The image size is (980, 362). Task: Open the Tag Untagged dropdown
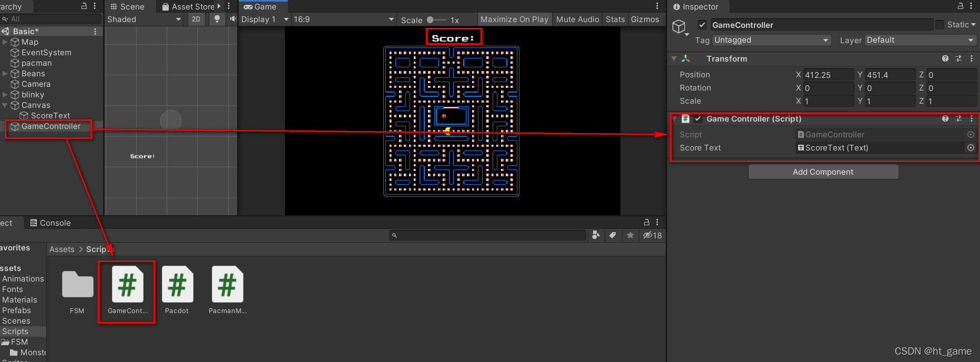coord(772,40)
